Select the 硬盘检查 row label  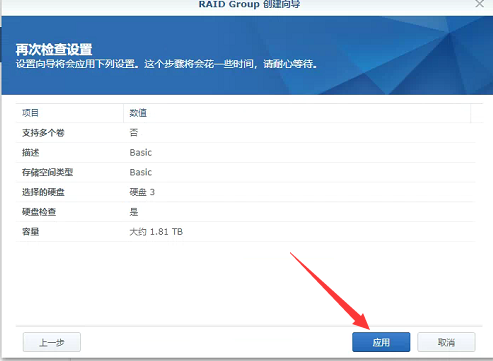click(39, 212)
